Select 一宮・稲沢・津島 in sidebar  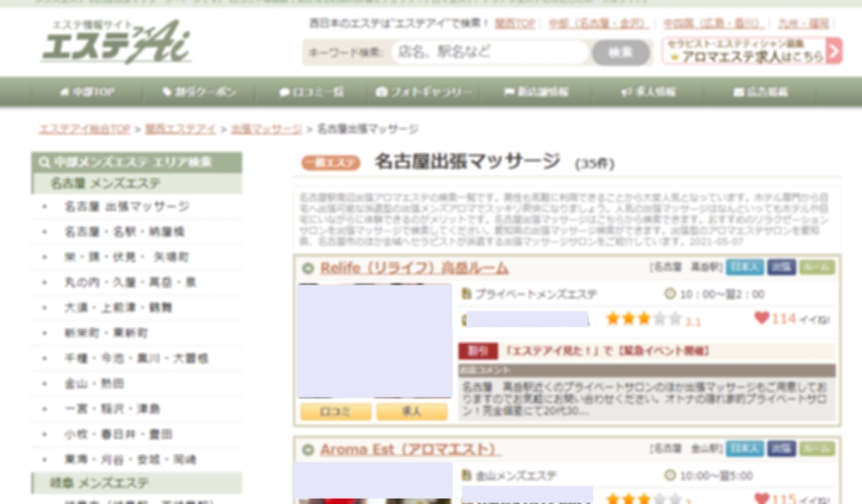[x=111, y=409]
